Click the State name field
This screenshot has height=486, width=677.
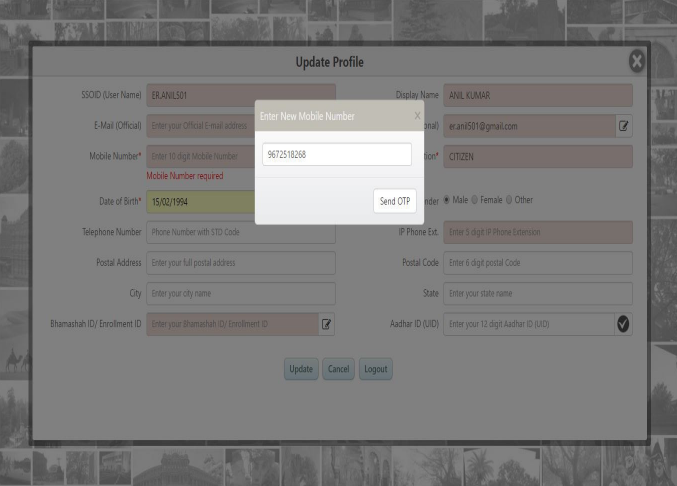pyautogui.click(x=537, y=294)
